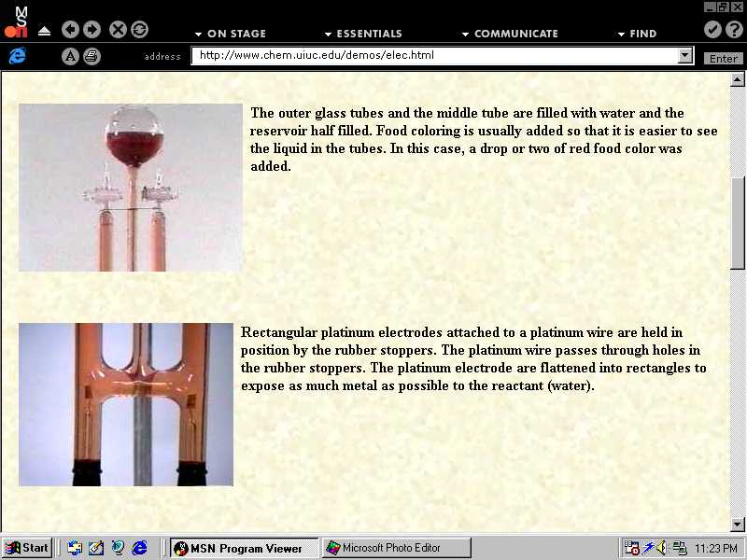Open the ESSENTIALS menu
The width and height of the screenshot is (747, 560).
(362, 34)
